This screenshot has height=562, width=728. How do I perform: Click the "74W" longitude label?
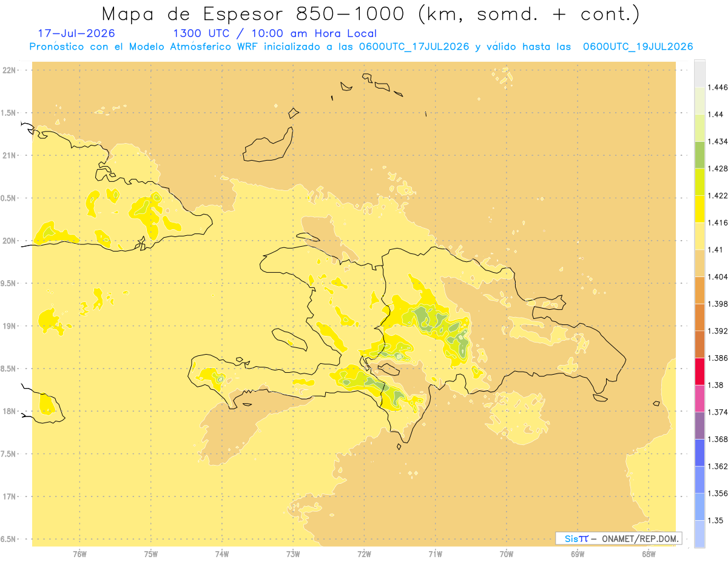[x=222, y=554]
